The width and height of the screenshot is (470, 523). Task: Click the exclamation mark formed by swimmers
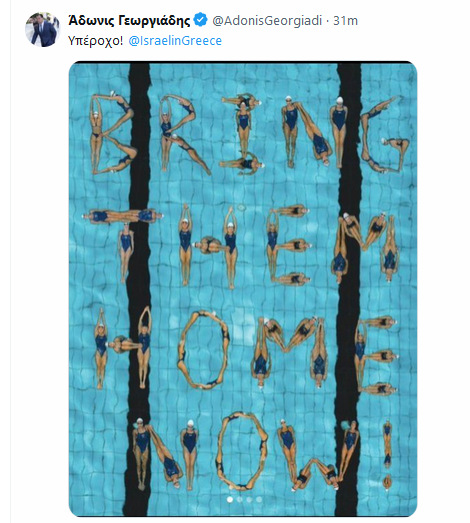(x=387, y=455)
